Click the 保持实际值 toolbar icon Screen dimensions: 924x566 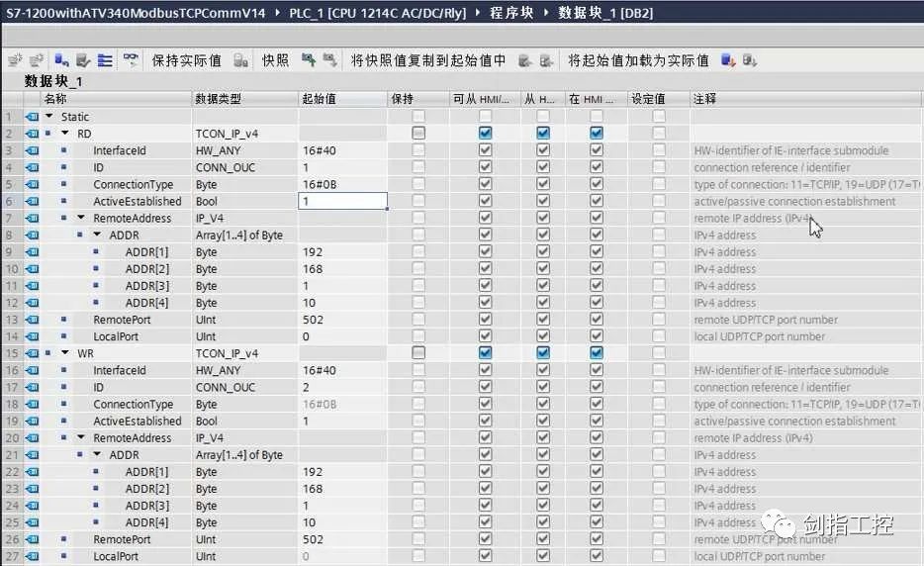[x=186, y=60]
